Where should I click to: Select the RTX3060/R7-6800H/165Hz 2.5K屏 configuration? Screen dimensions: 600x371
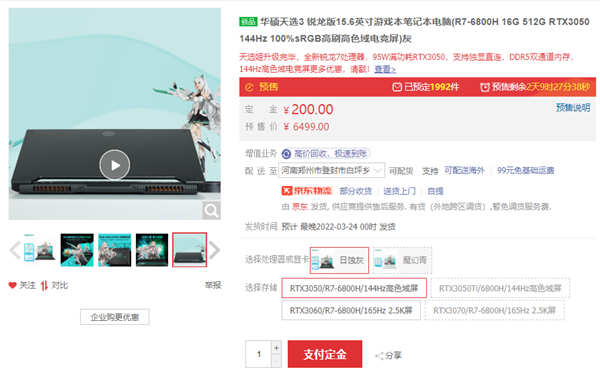point(351,310)
